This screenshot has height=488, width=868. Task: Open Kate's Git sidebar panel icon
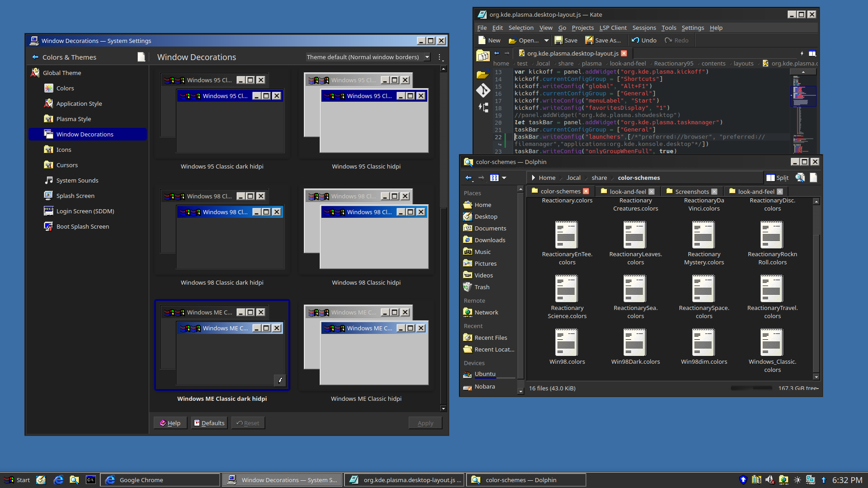click(x=483, y=90)
